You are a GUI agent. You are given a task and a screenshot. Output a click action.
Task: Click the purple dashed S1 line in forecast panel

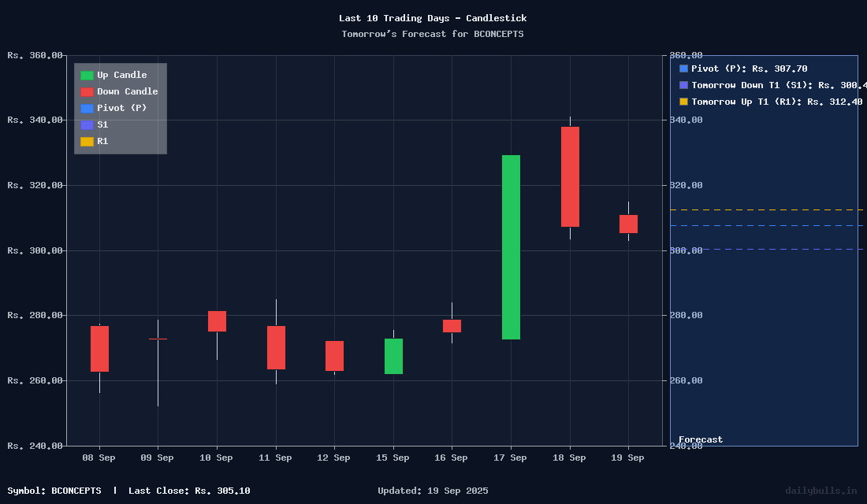tap(765, 249)
